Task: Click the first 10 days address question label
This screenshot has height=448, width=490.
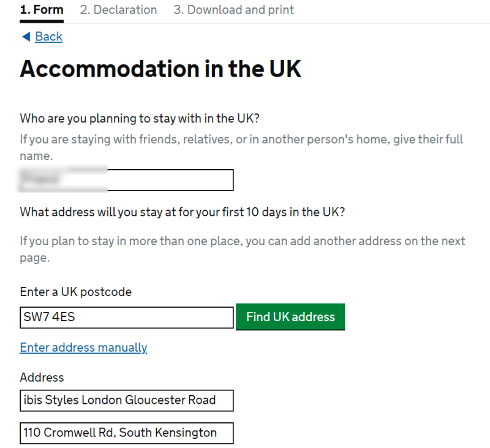Action: [183, 212]
